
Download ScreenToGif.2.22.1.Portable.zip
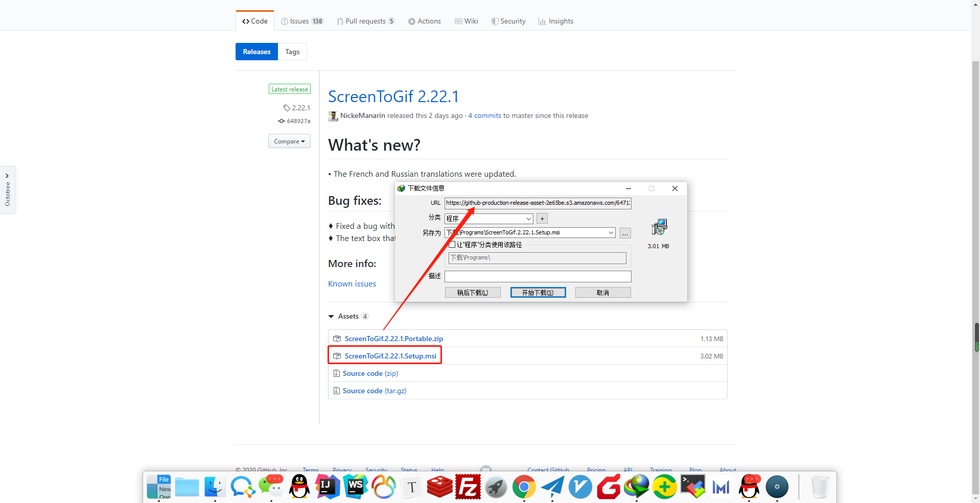point(393,339)
